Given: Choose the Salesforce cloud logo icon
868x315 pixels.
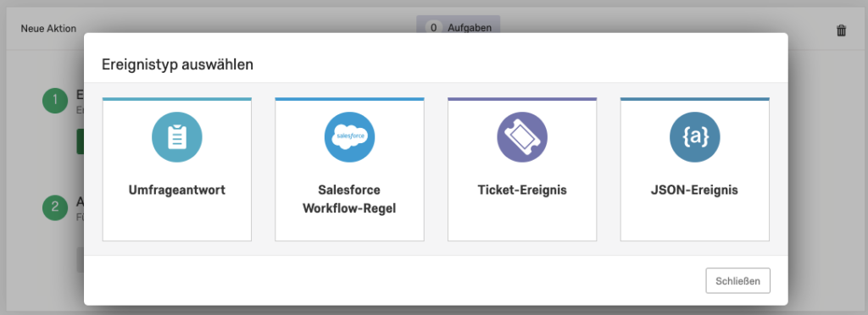Looking at the screenshot, I should pos(349,137).
